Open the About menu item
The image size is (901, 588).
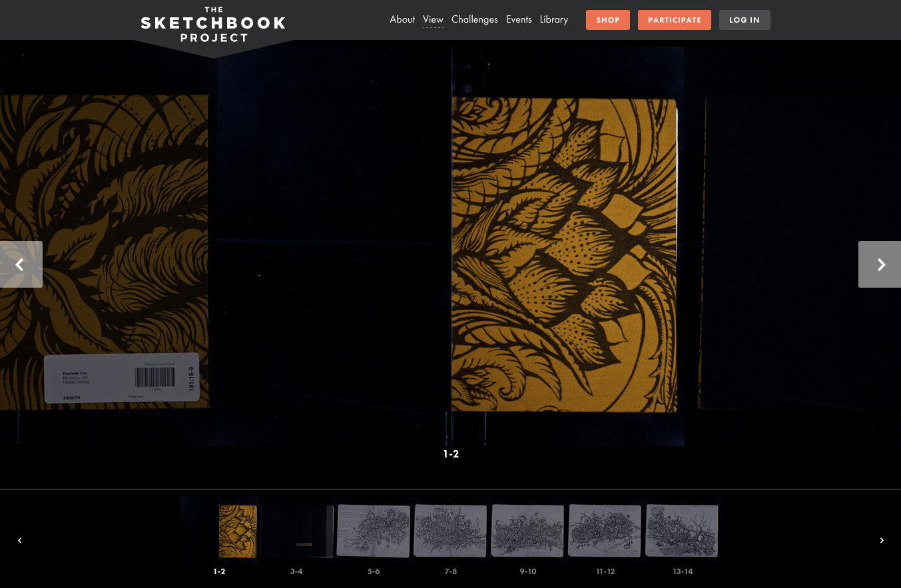(x=402, y=19)
